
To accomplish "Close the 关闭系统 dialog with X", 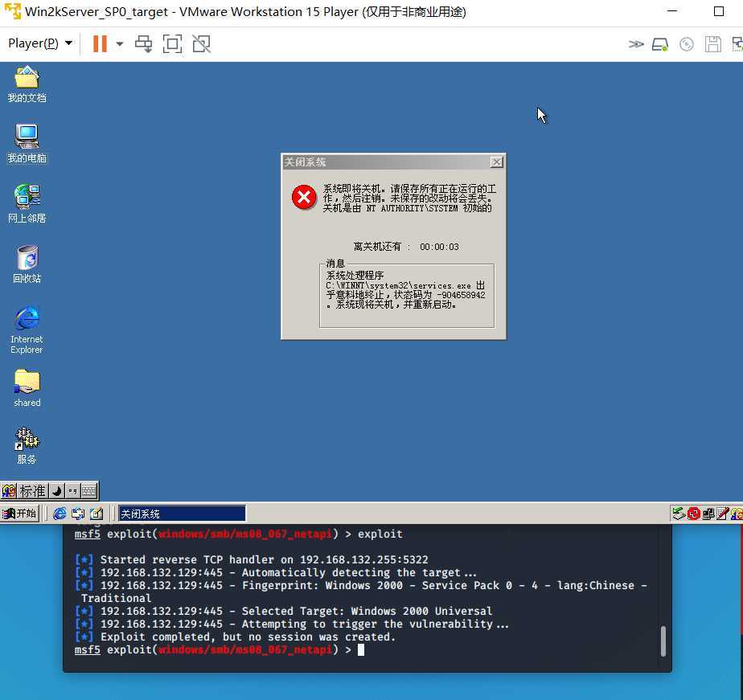I will [496, 162].
